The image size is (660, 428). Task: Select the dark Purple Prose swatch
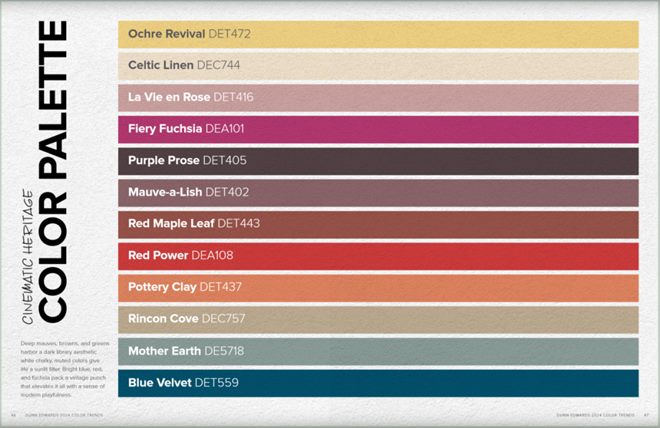point(378,161)
